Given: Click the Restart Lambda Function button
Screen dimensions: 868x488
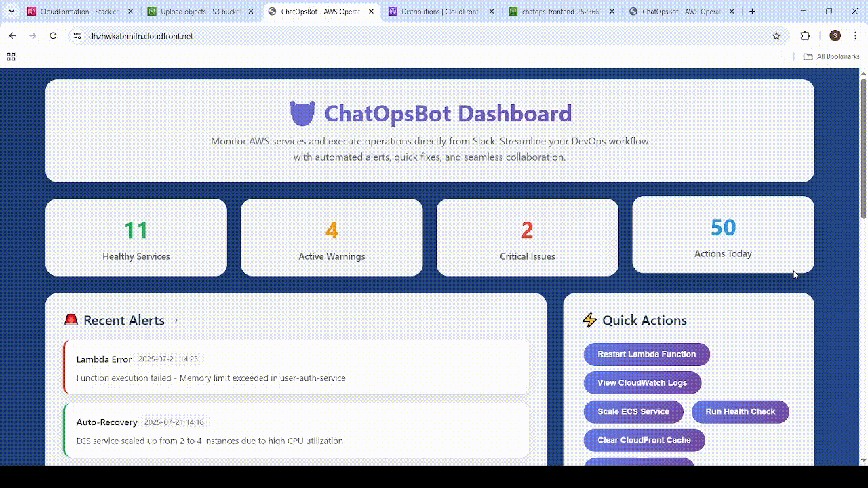Looking at the screenshot, I should click(x=646, y=354).
